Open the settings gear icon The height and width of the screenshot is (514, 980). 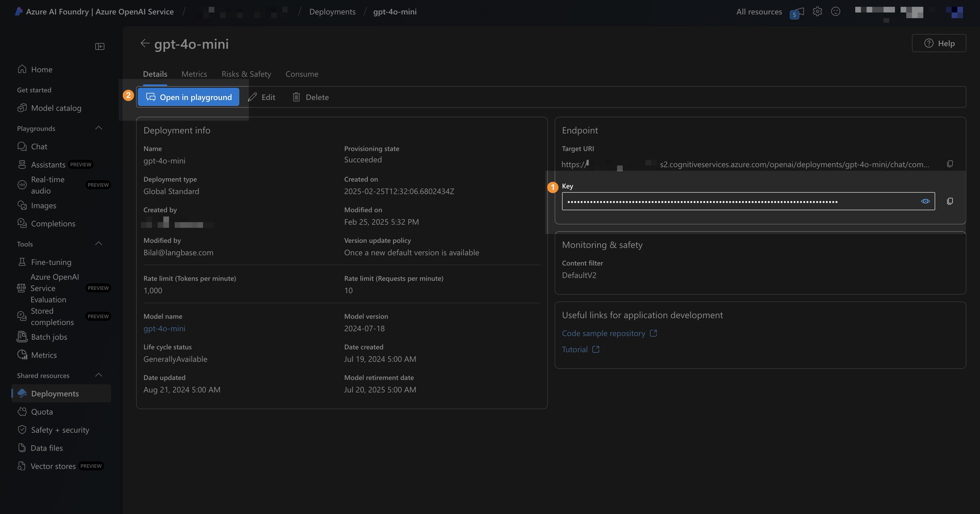click(817, 11)
